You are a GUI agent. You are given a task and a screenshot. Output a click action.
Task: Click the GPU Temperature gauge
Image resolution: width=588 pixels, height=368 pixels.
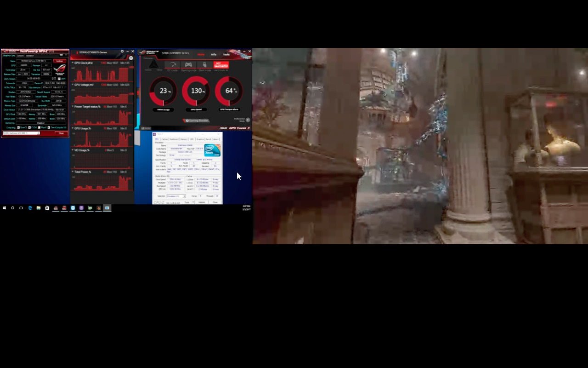229,91
